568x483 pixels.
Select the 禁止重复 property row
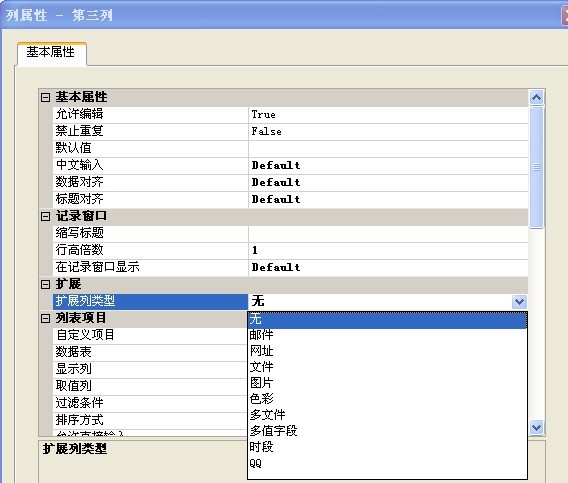pos(290,132)
